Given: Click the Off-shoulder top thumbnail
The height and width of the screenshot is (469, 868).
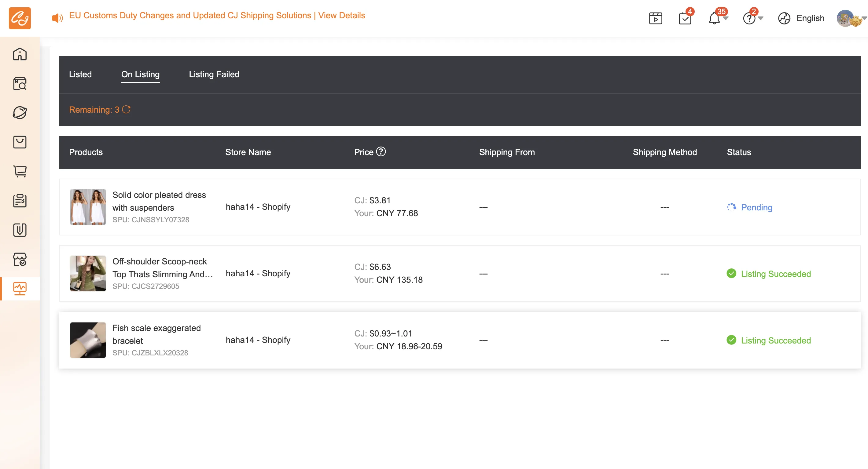Looking at the screenshot, I should (88, 273).
